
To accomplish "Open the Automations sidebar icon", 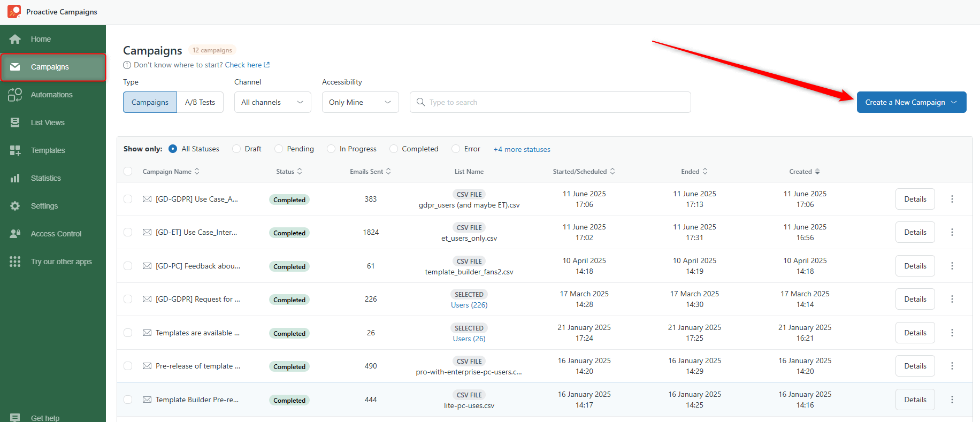I will click(x=15, y=95).
